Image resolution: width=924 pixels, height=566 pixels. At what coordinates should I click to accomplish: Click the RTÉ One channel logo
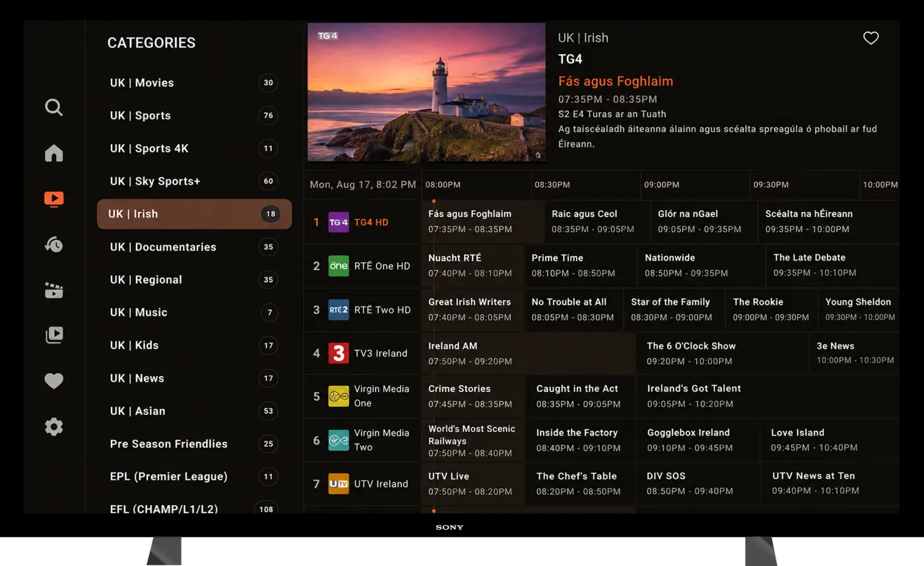[339, 266]
